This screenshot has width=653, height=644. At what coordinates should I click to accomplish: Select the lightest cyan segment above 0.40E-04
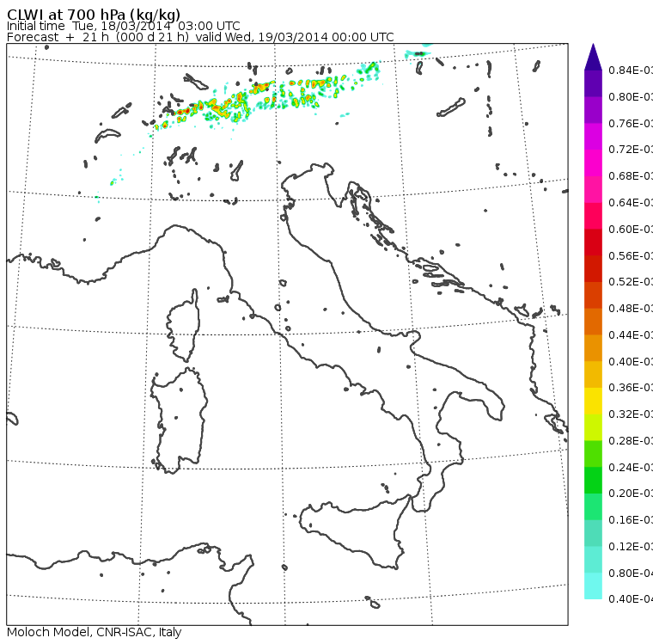click(593, 586)
